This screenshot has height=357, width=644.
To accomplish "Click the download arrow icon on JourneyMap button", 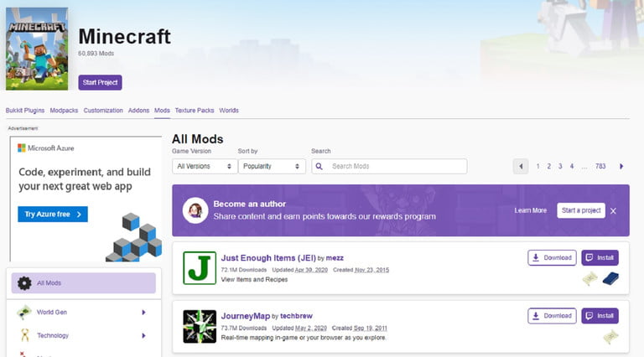I will click(x=536, y=316).
